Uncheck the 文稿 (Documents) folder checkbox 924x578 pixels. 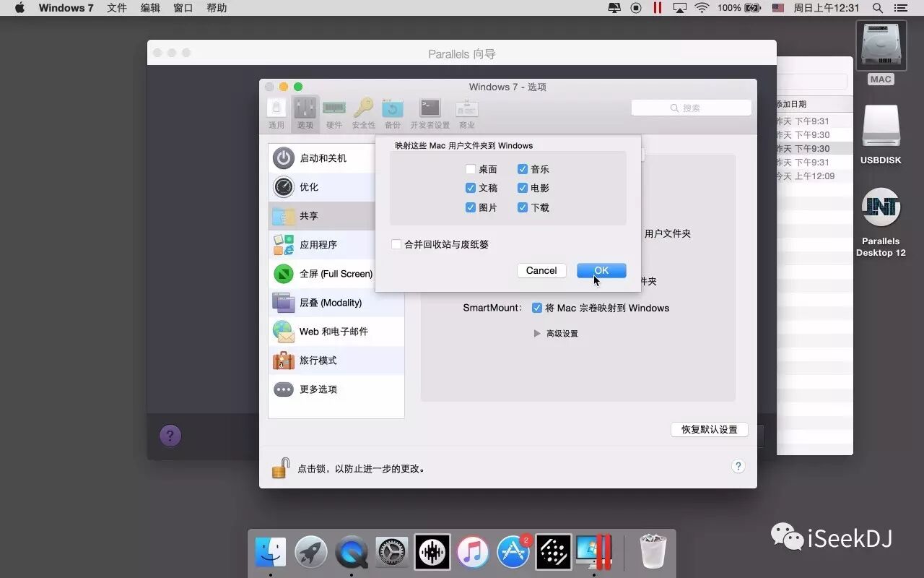pos(471,188)
